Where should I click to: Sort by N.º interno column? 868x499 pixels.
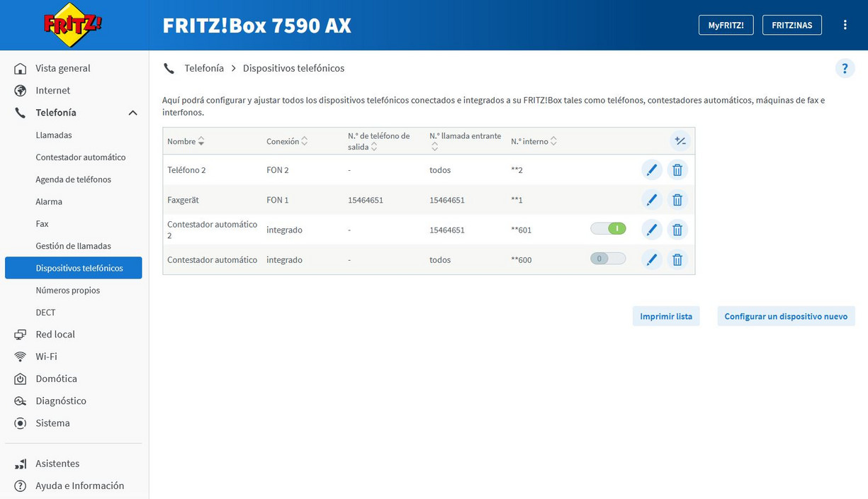[534, 141]
